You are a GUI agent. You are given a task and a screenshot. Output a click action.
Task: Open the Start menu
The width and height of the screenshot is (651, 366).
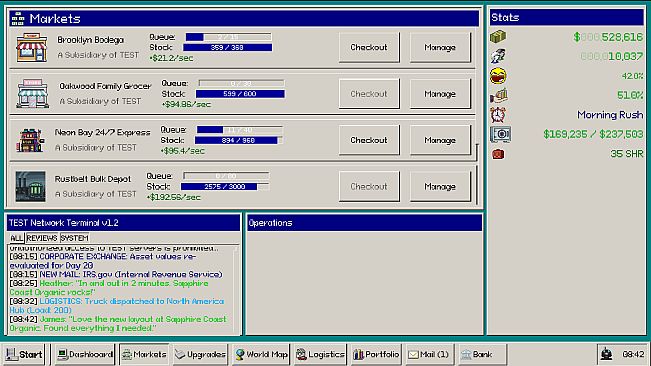coord(24,354)
